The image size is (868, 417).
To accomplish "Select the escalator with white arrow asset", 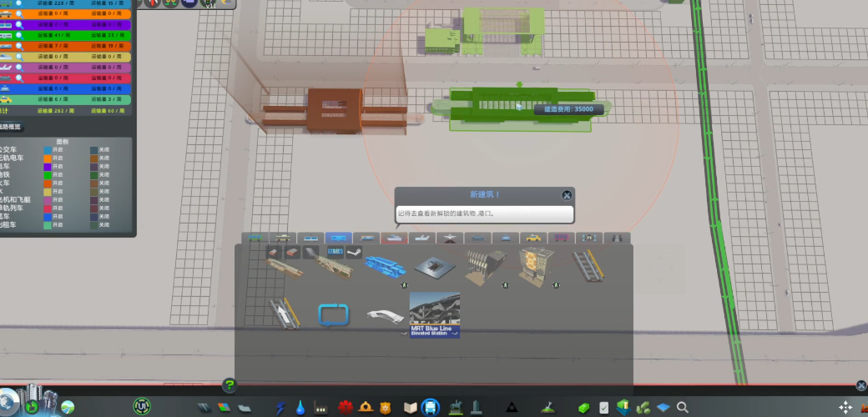I will (284, 314).
